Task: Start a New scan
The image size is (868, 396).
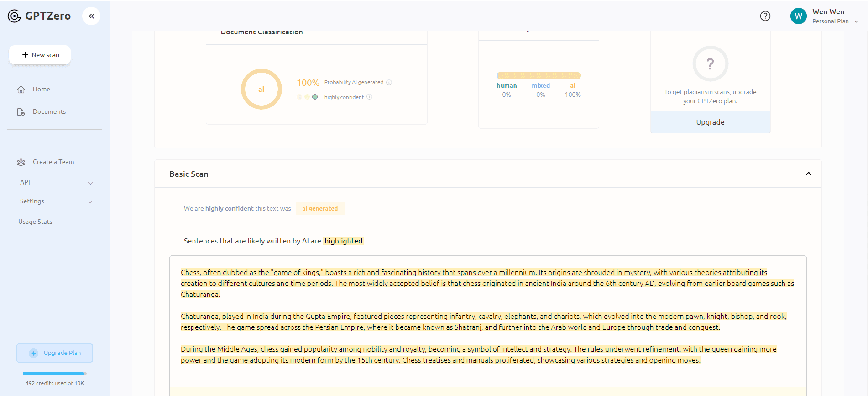Action: point(40,55)
